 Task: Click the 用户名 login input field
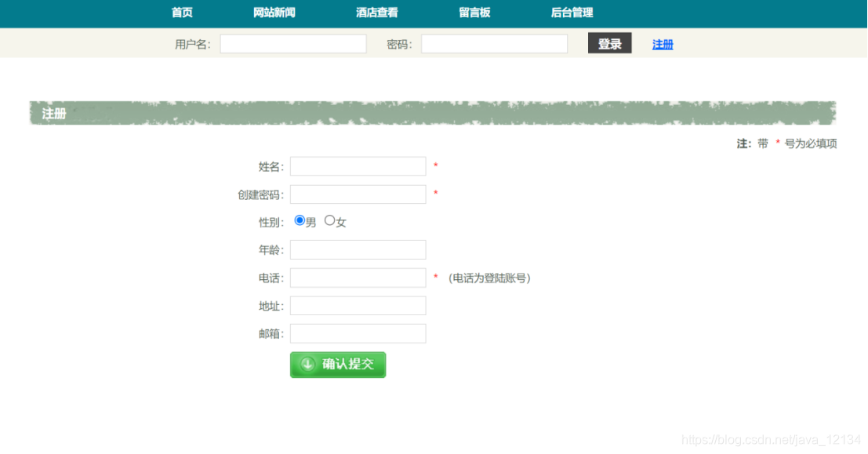click(293, 44)
